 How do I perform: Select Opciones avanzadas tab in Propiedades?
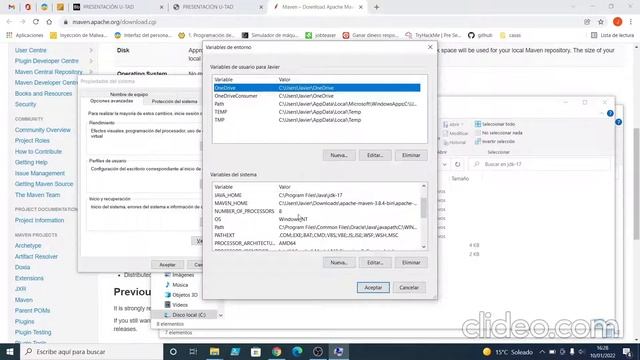coord(111,101)
